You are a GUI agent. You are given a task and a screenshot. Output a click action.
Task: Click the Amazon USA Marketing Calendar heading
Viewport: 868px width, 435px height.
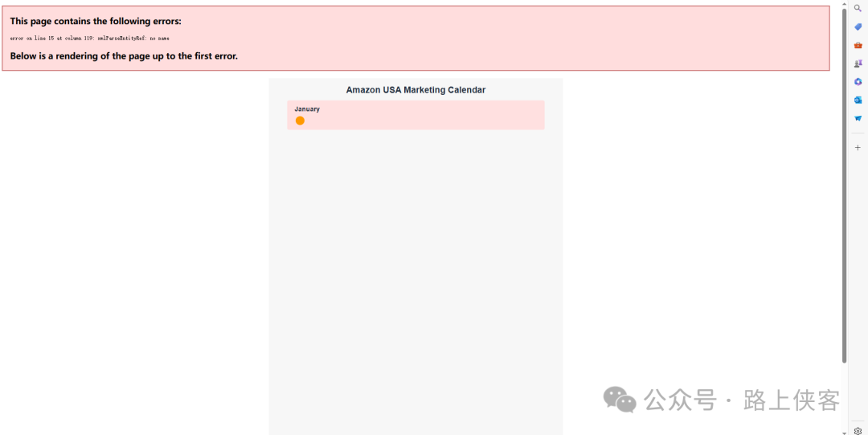coord(416,90)
